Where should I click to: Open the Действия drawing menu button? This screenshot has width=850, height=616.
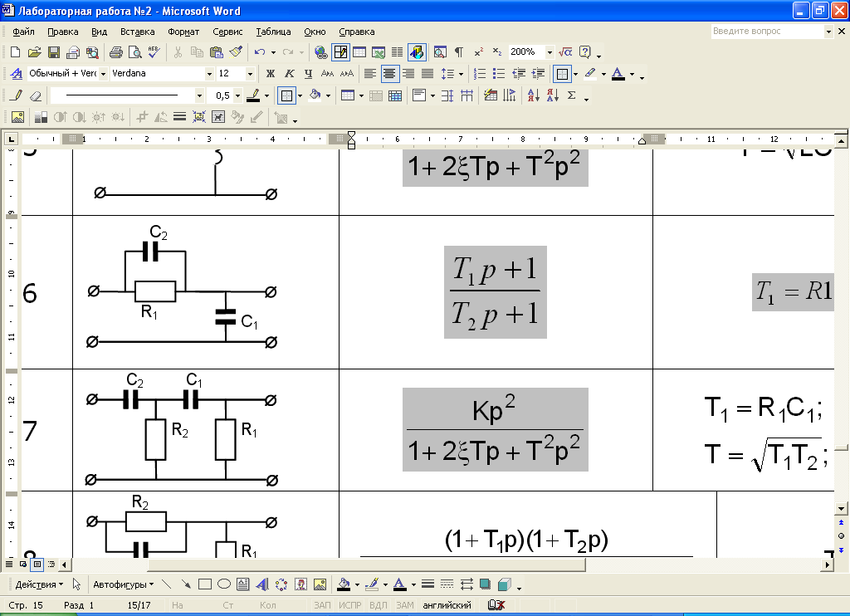(x=39, y=584)
